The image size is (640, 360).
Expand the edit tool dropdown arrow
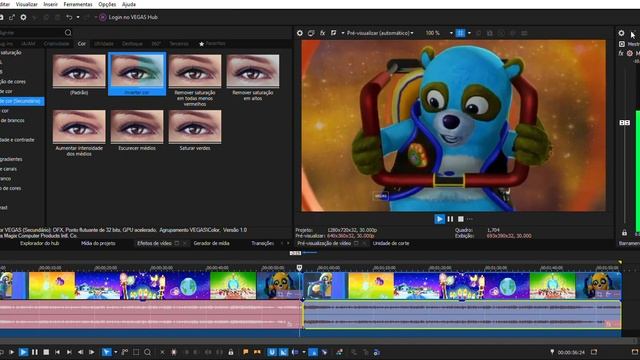(116, 352)
